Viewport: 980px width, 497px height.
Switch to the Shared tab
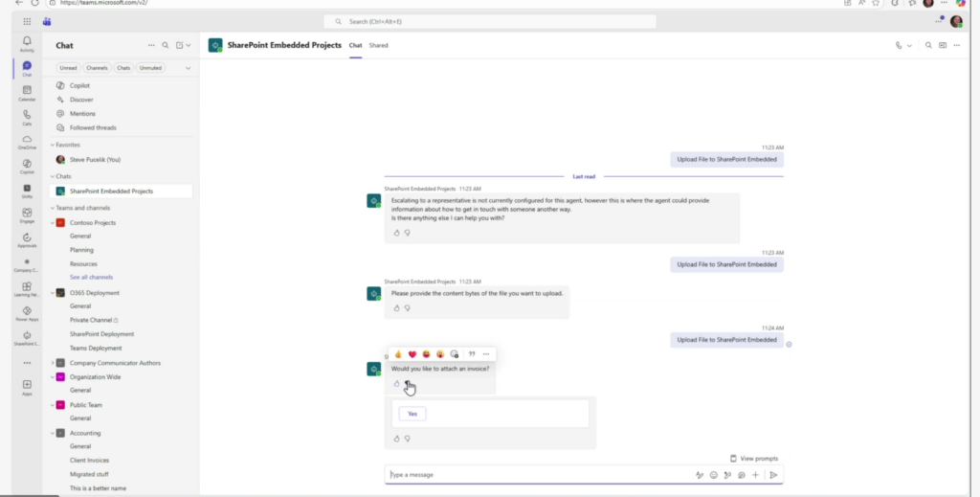click(378, 45)
